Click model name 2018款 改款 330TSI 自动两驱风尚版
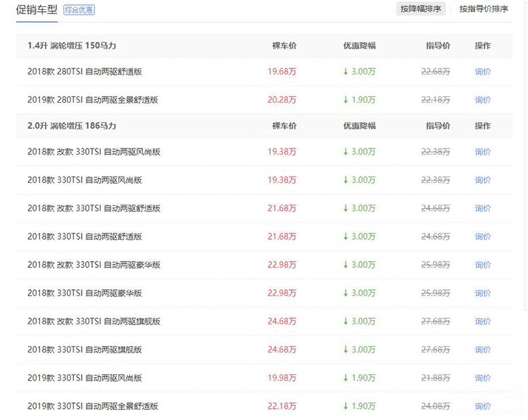Viewport: 528px width, 420px height. (x=94, y=152)
